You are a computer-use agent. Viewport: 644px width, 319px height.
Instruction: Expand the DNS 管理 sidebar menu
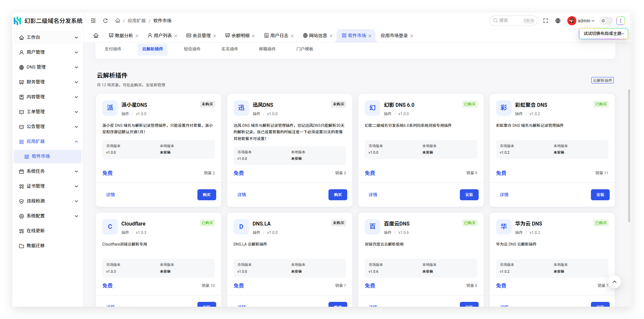48,67
